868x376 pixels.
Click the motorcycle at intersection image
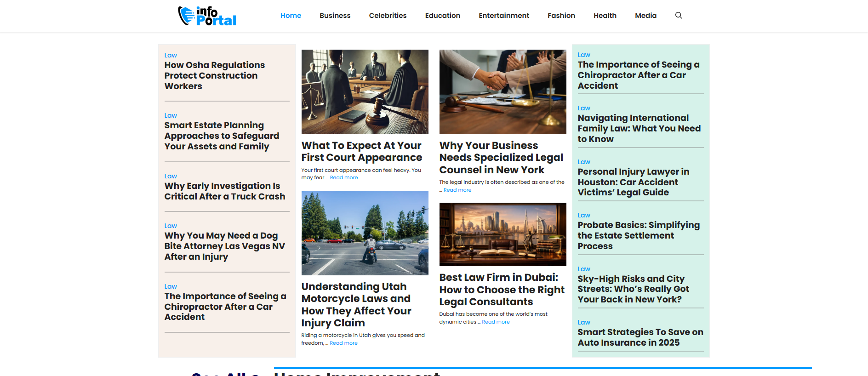(365, 233)
